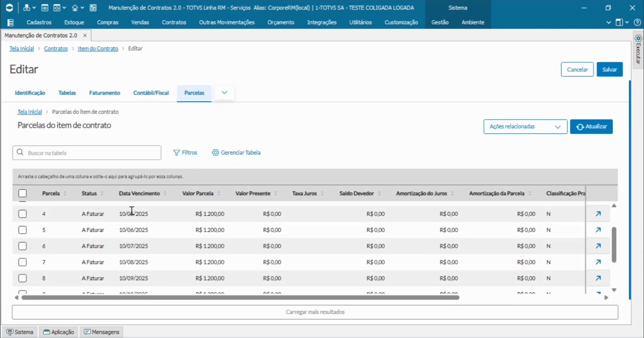Sort by the Data Vencimento column arrows
This screenshot has width=644, height=338.
click(x=165, y=193)
